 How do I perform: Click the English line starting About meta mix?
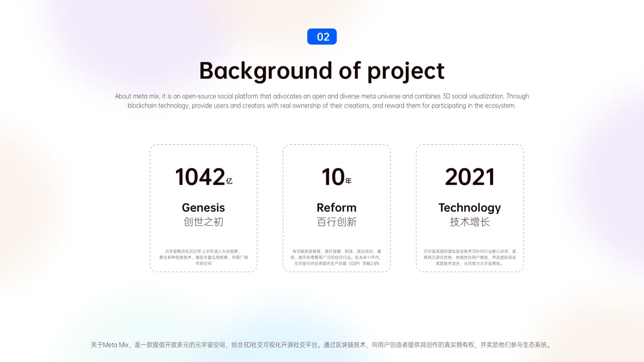(x=322, y=97)
